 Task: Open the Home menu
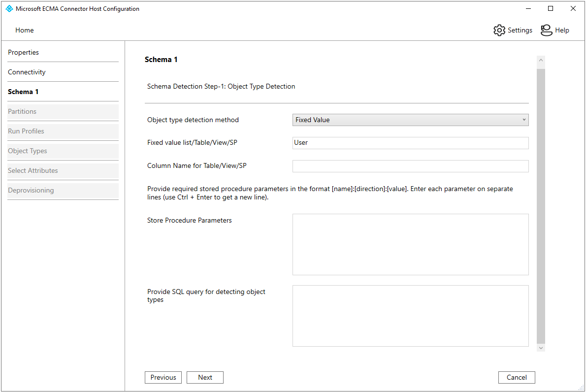tap(24, 30)
